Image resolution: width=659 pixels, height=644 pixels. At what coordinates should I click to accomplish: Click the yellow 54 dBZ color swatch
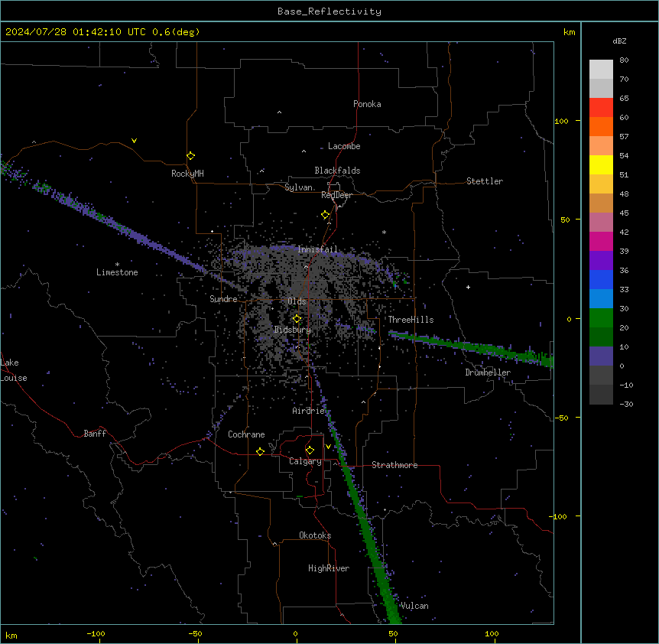(601, 164)
